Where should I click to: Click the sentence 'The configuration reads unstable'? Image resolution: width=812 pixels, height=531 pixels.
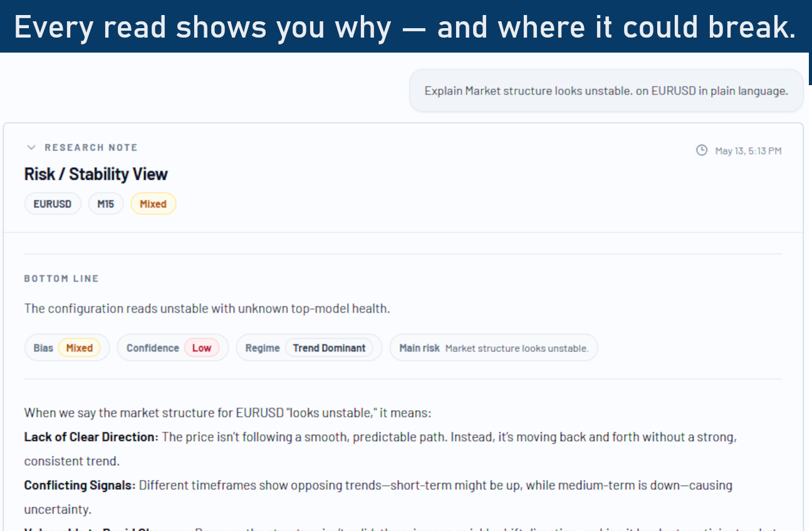pos(207,309)
